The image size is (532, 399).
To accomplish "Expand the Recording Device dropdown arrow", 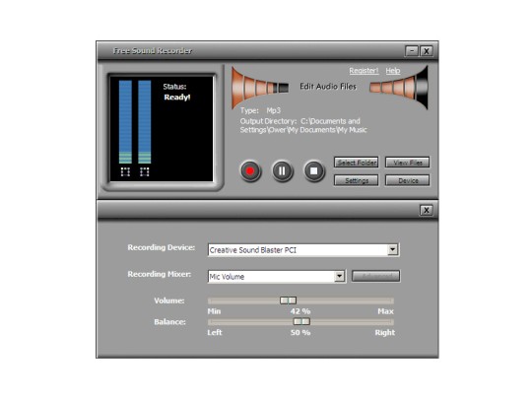I will pos(392,250).
